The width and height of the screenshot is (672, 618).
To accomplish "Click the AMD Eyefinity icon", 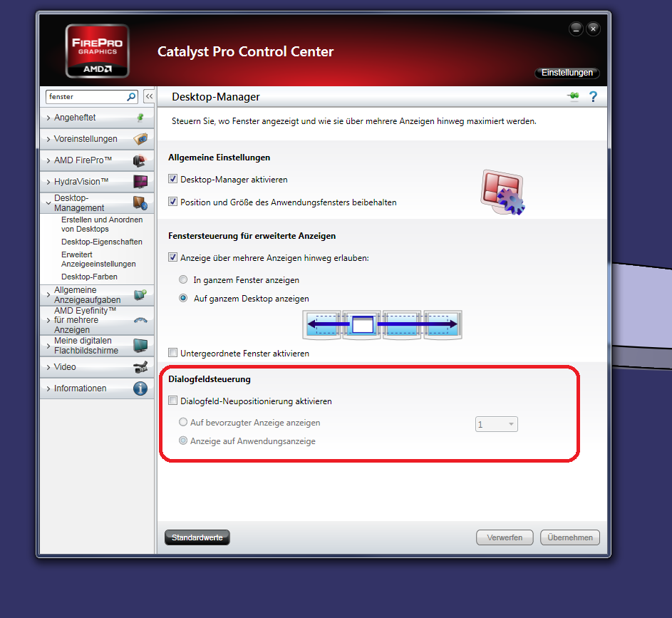I will click(x=140, y=320).
